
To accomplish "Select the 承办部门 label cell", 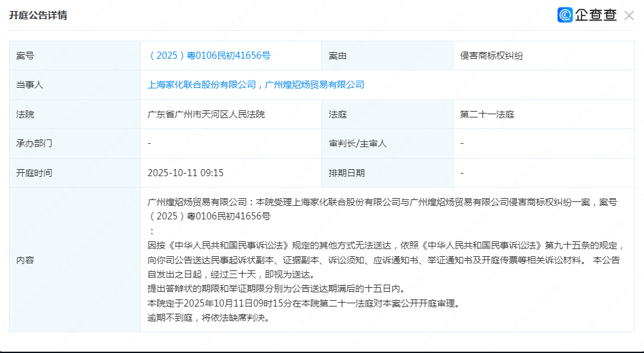I will tap(75, 143).
